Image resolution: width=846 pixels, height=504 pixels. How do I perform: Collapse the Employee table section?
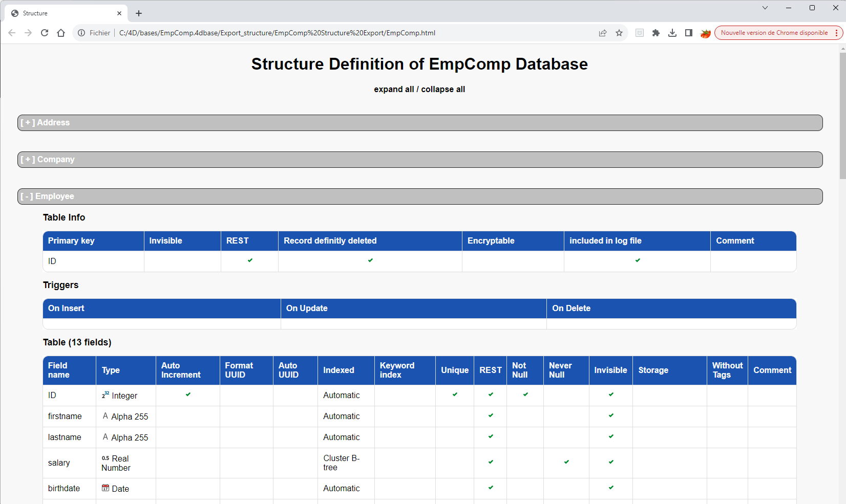(x=47, y=196)
